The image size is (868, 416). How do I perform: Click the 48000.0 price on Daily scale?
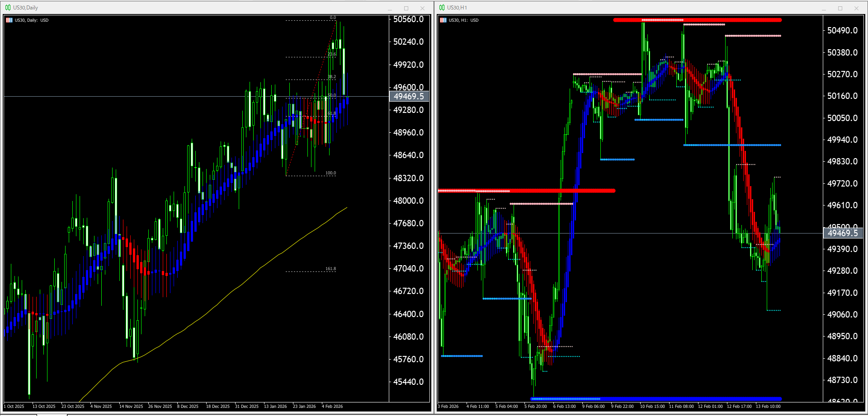[x=409, y=201]
